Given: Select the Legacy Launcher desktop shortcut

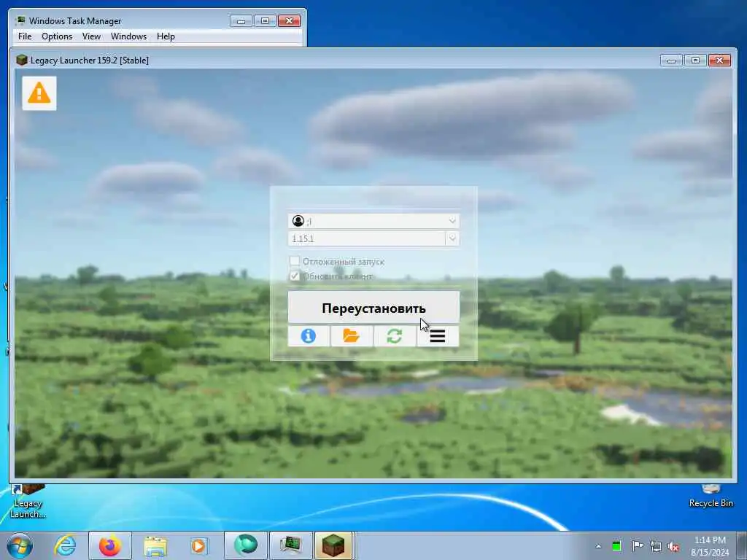Looking at the screenshot, I should 28,502.
